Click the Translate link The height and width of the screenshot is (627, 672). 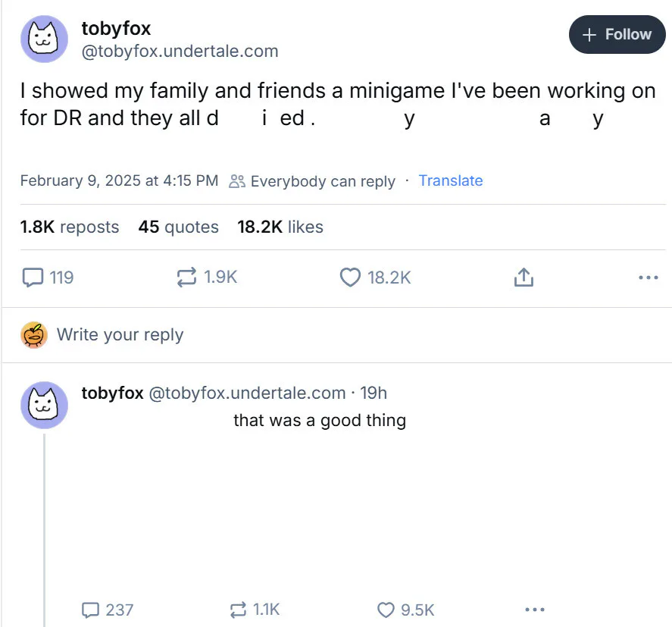pyautogui.click(x=451, y=180)
